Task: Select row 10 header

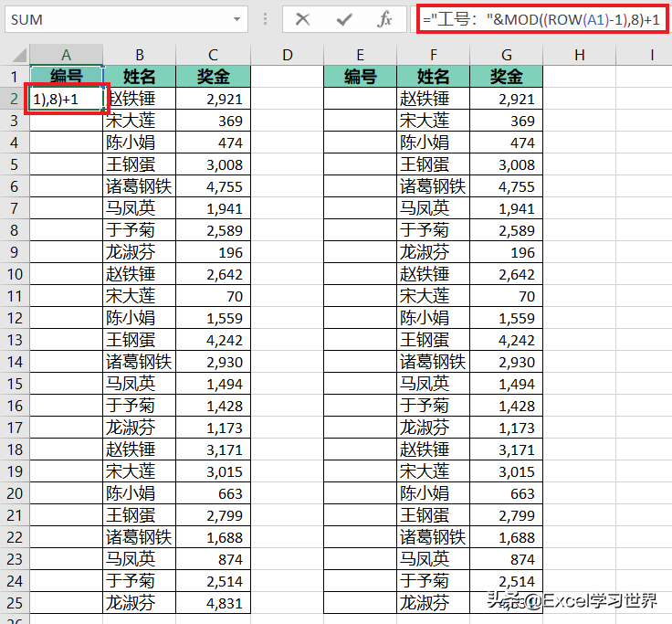Action: coord(14,274)
